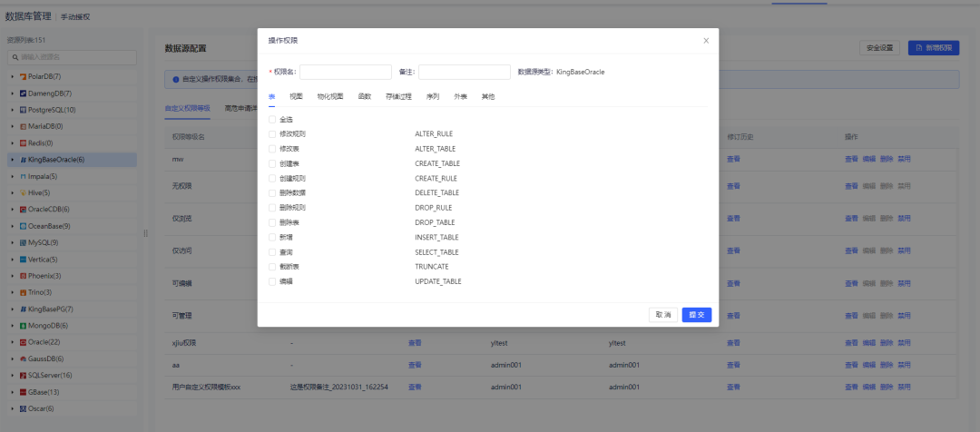
Task: Click the MariaDB icon in resource list
Action: [23, 126]
